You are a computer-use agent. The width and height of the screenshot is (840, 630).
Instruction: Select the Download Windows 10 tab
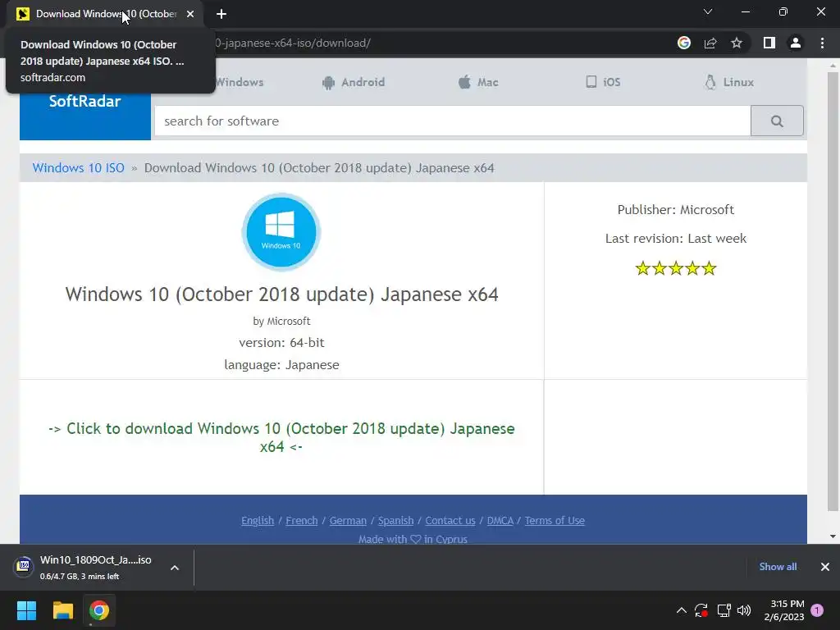coord(104,14)
